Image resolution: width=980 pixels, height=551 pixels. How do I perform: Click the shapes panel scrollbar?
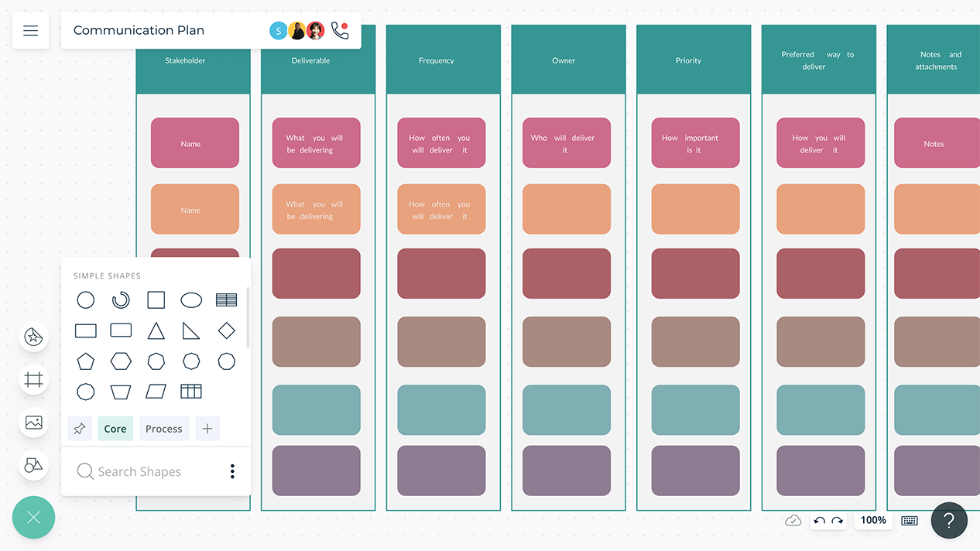pyautogui.click(x=248, y=317)
